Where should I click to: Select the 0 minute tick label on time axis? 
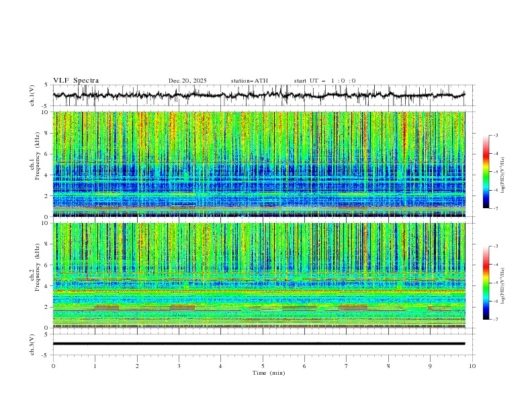[53, 366]
